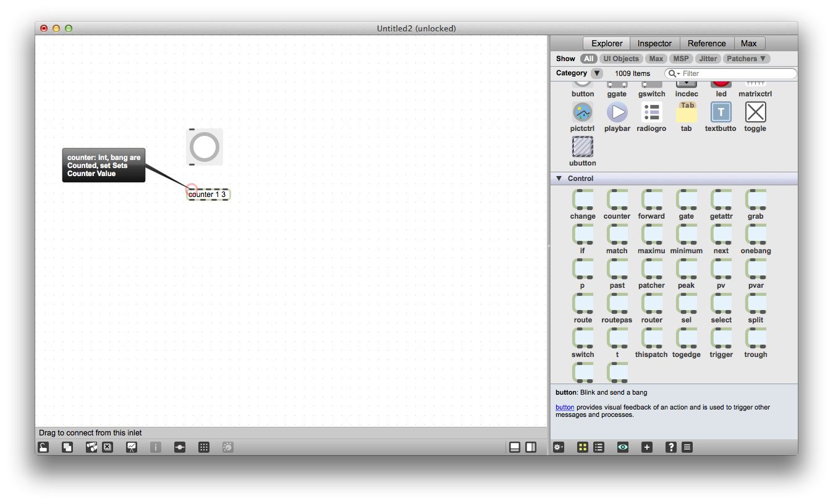
Task: Select the trough object icon
Action: click(755, 338)
